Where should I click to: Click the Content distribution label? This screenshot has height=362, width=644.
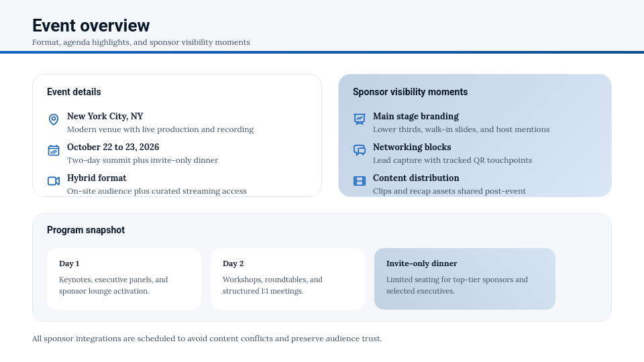(x=416, y=178)
